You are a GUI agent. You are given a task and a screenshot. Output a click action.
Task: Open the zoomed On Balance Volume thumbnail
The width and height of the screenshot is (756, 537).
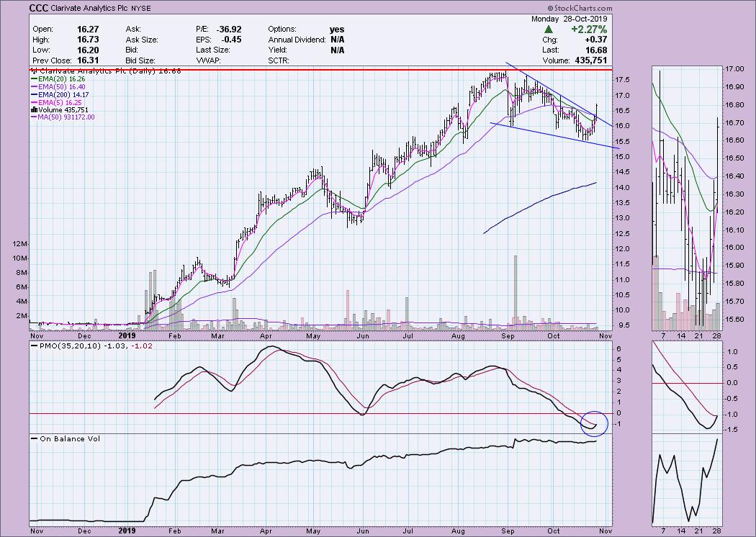pyautogui.click(x=685, y=479)
